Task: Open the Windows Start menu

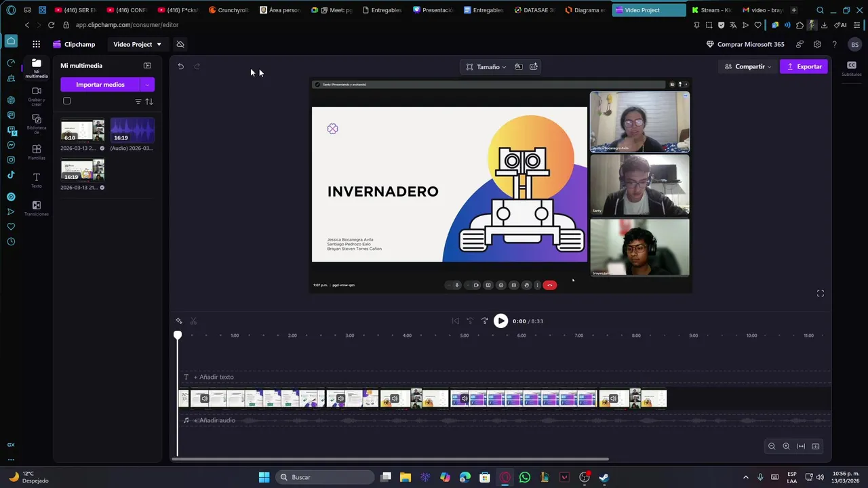Action: coord(264,477)
